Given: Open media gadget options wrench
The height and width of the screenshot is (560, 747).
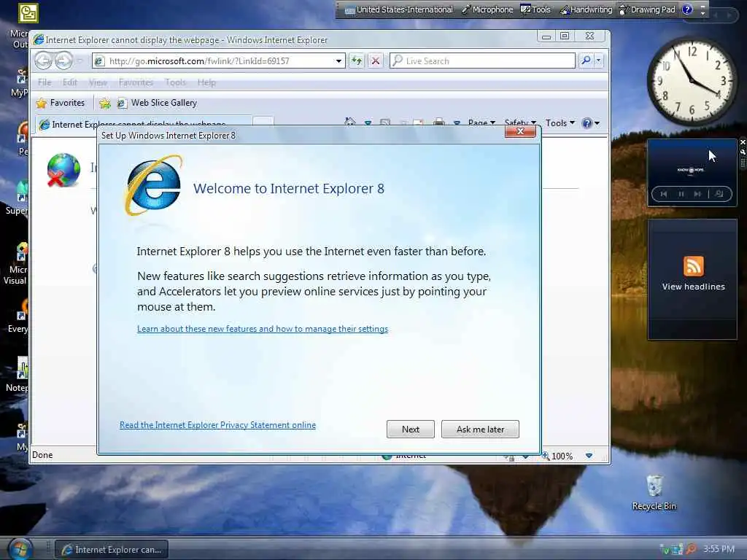Looking at the screenshot, I should (743, 152).
